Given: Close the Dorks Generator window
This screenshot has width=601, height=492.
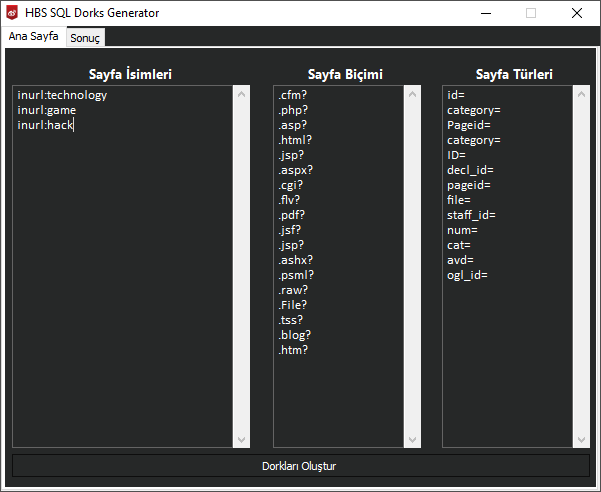Looking at the screenshot, I should pyautogui.click(x=577, y=13).
